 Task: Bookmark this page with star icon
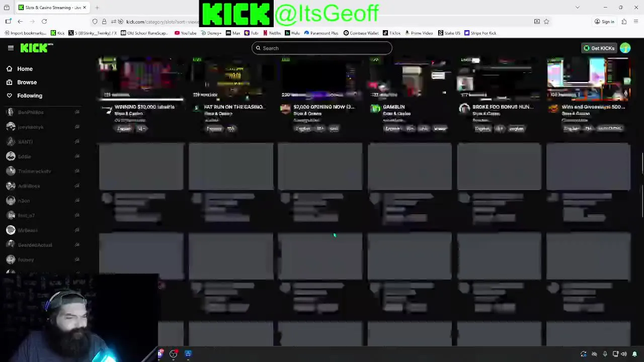pyautogui.click(x=546, y=22)
